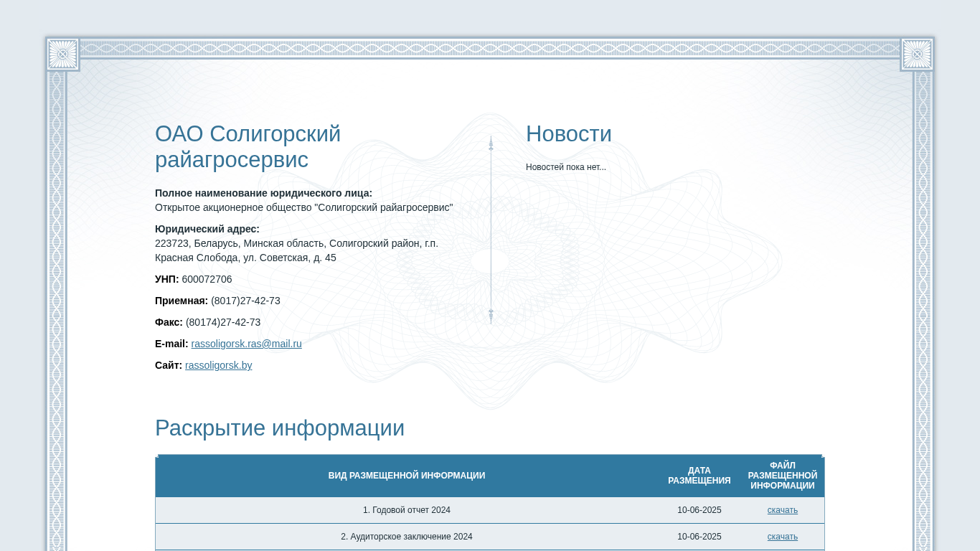Click the Раскрытие информации heading

280,428
